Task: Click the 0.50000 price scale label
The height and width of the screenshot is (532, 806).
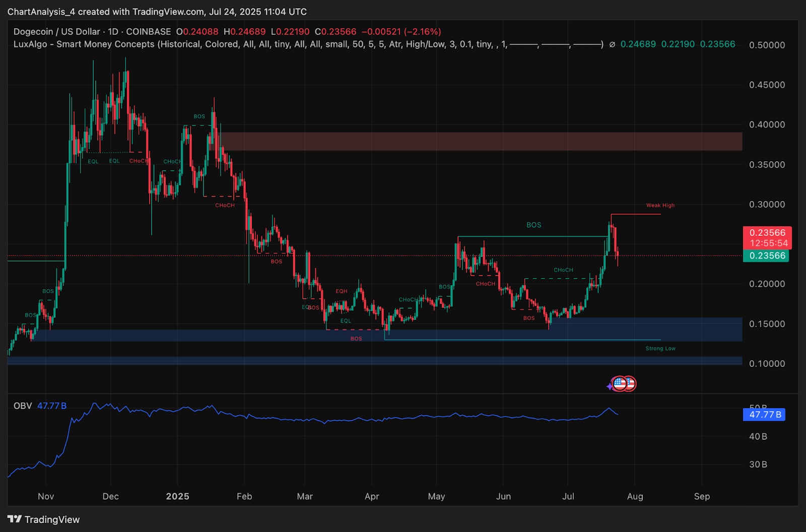Action: click(x=767, y=45)
